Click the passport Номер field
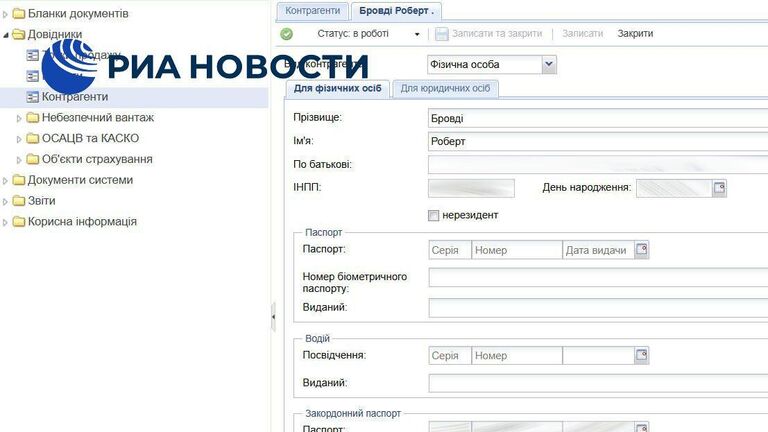Screen dimensions: 768x432 tap(517, 250)
